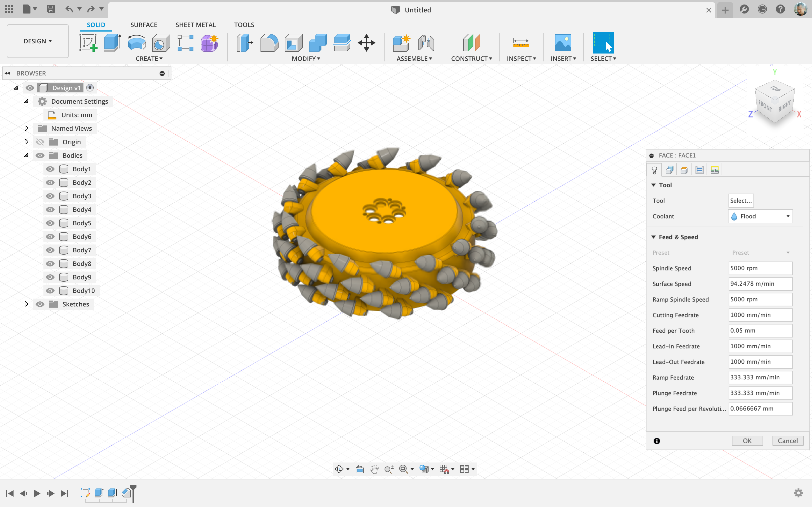Open the Measure tool under Inspect
Screen dimensions: 812x507
521,43
